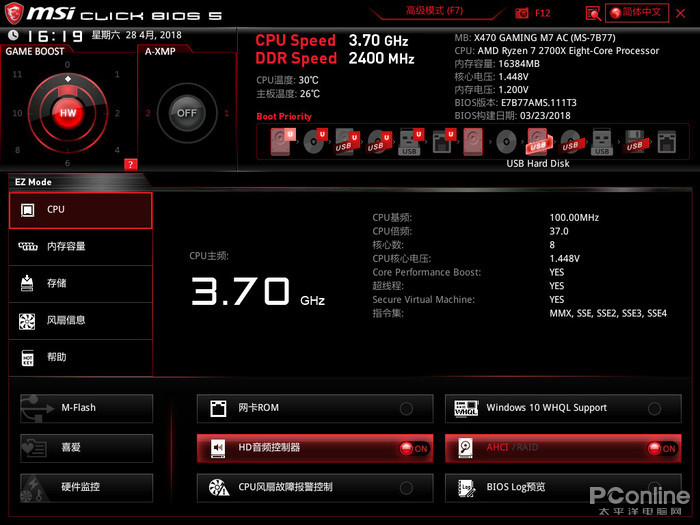
Task: Open the 喜爱 favorites button
Action: coord(87,448)
